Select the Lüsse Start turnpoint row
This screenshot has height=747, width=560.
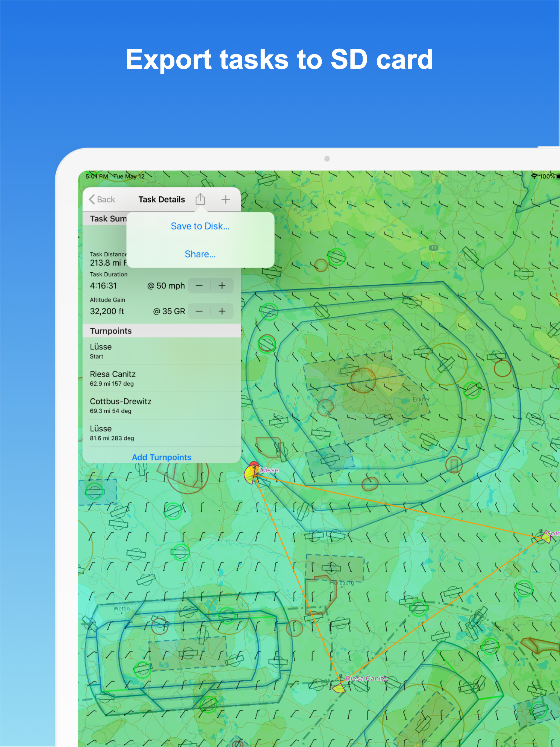click(x=161, y=351)
